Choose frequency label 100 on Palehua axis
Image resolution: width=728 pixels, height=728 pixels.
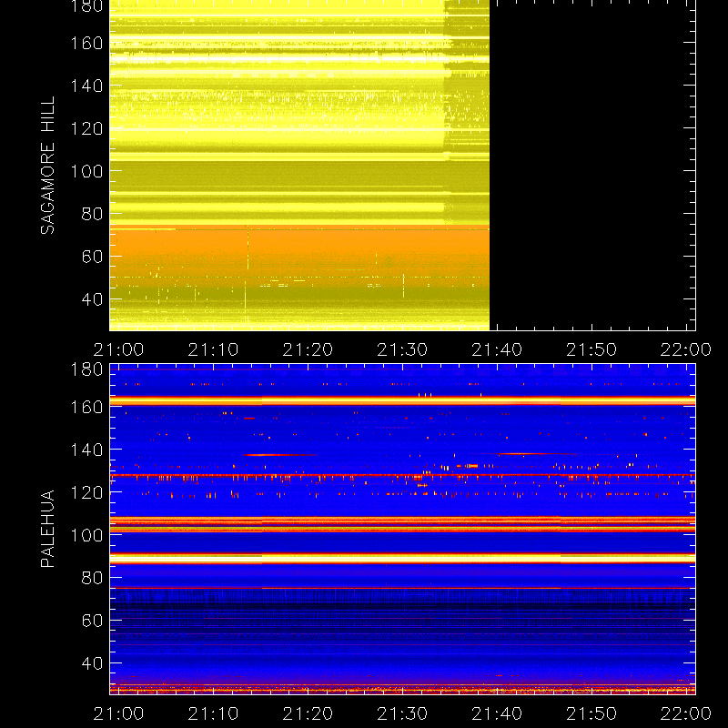[86, 535]
